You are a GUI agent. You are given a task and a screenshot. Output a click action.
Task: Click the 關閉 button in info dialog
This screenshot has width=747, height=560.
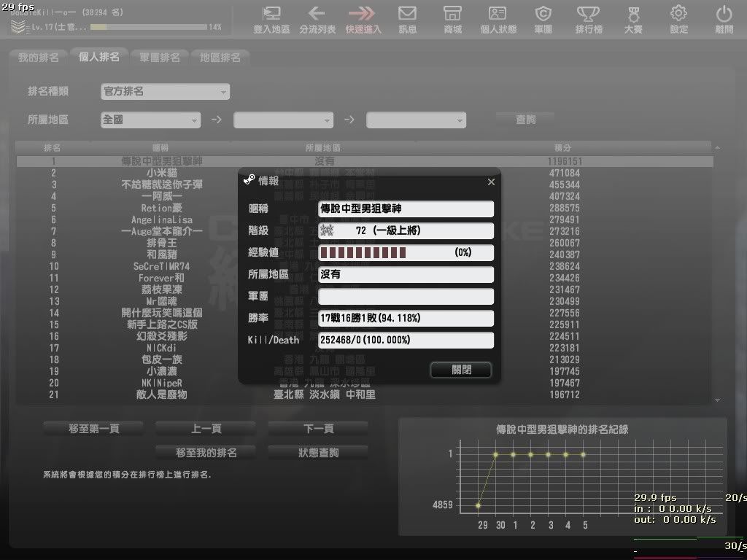point(461,370)
